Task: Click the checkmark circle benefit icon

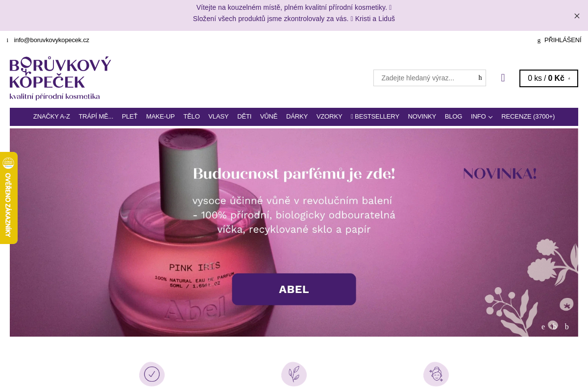Action: point(152,374)
